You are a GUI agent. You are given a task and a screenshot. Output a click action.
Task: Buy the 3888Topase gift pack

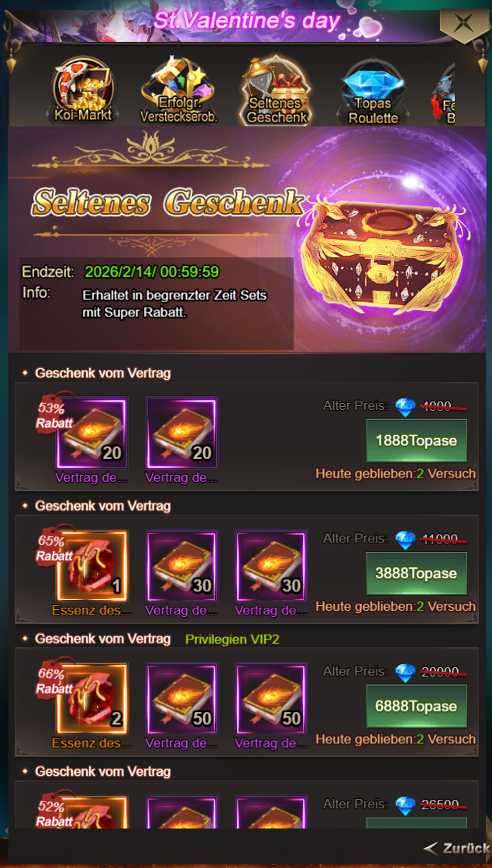(416, 573)
